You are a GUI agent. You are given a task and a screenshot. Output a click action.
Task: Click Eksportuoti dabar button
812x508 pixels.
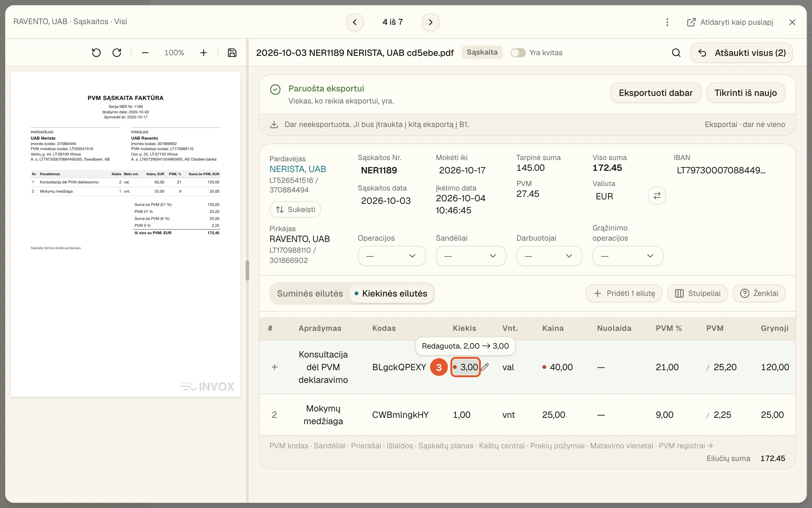coord(655,93)
